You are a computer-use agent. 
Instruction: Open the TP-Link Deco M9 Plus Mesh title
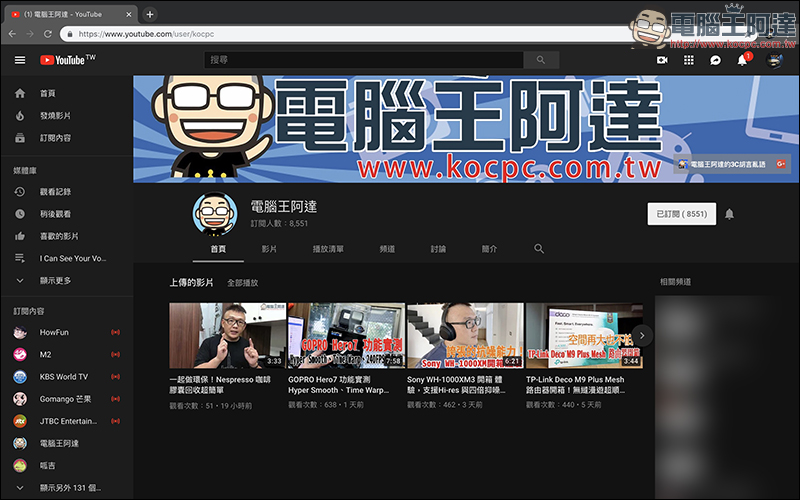click(x=576, y=385)
